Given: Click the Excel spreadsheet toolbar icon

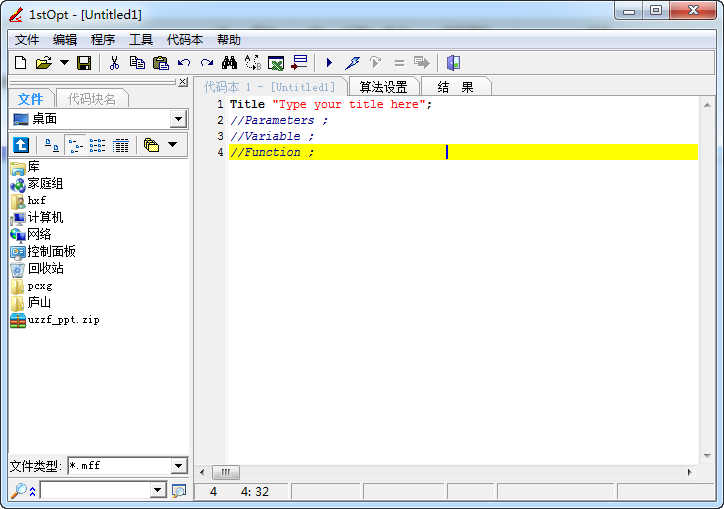Looking at the screenshot, I should 276,63.
